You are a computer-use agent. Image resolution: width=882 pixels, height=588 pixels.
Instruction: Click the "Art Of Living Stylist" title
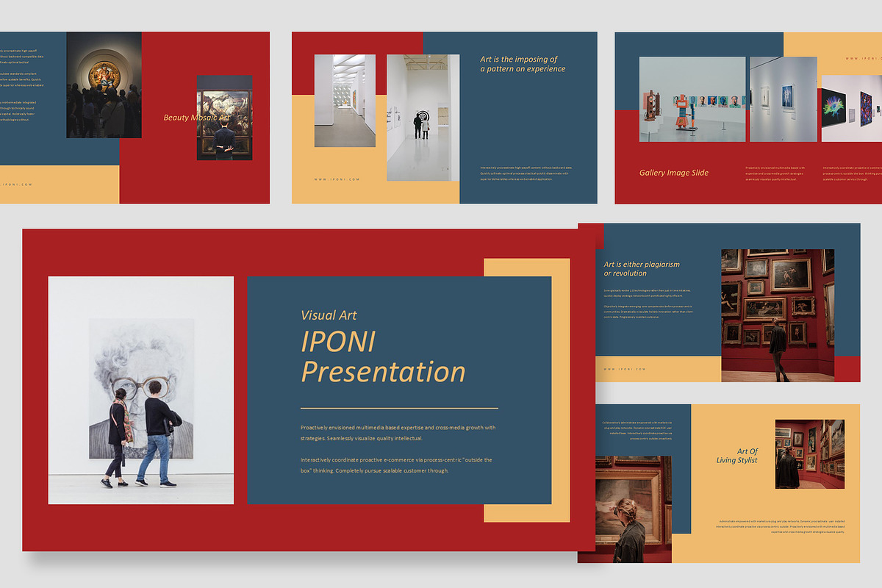[737, 456]
